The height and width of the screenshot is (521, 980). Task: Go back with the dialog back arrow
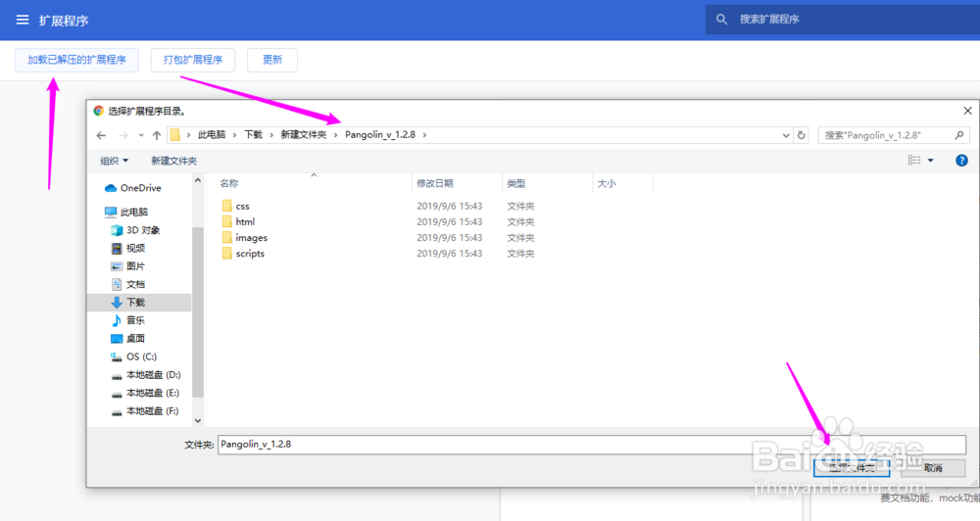pos(101,135)
